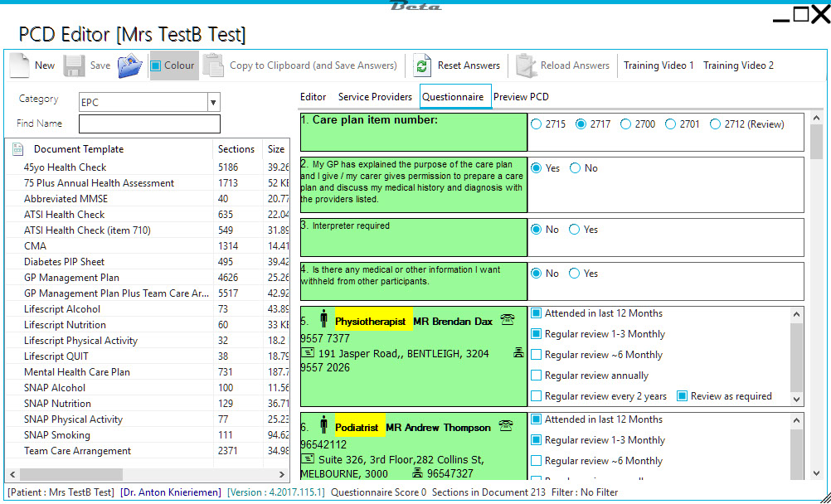The image size is (831, 504).
Task: Select care plan item number 2715
Action: point(537,124)
